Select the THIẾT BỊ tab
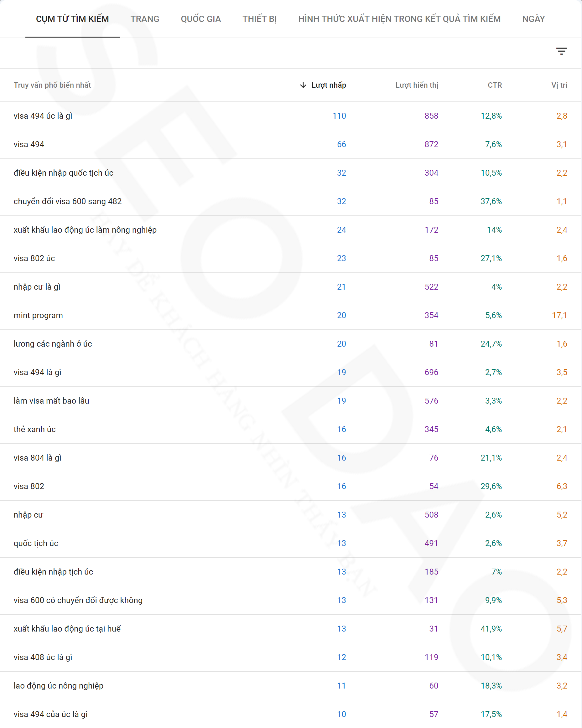 (259, 19)
